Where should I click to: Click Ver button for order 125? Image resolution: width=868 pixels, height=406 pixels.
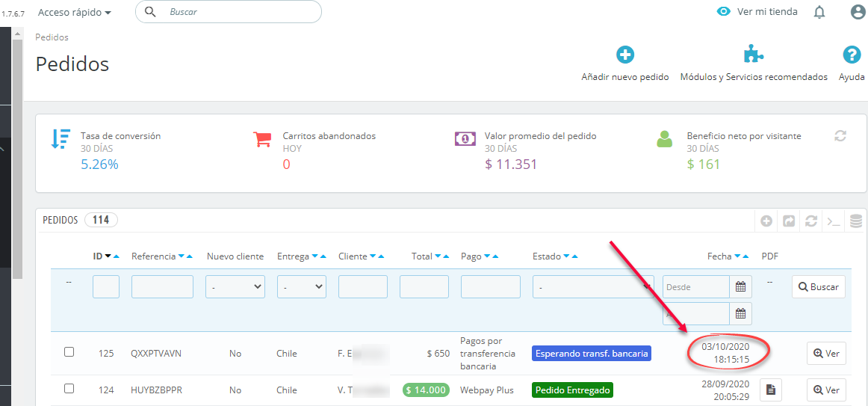pos(826,354)
